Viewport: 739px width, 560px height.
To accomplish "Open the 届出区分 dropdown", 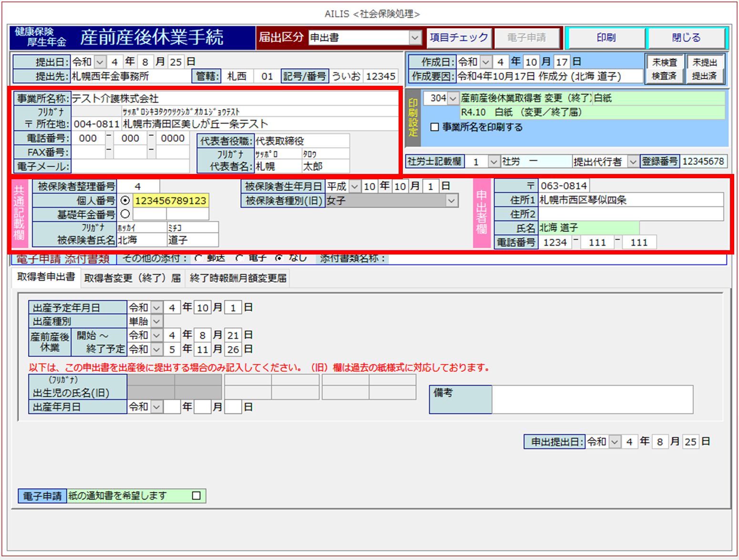I will click(415, 38).
